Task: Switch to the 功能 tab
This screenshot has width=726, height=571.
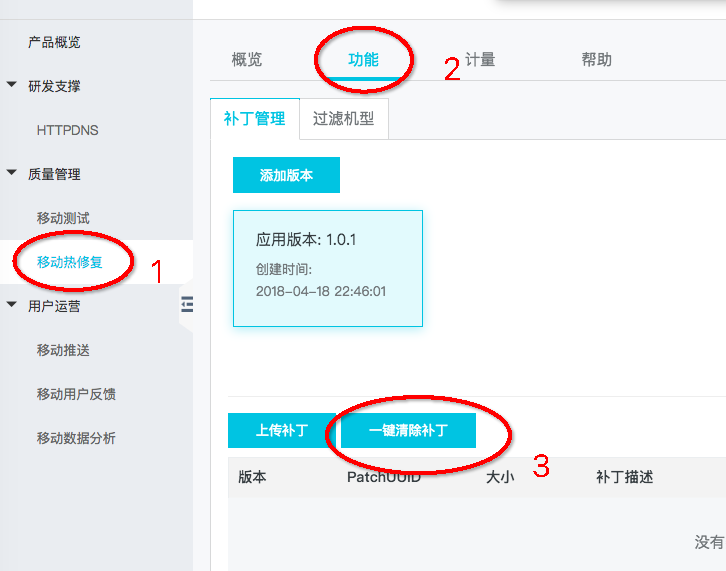Action: click(x=363, y=60)
